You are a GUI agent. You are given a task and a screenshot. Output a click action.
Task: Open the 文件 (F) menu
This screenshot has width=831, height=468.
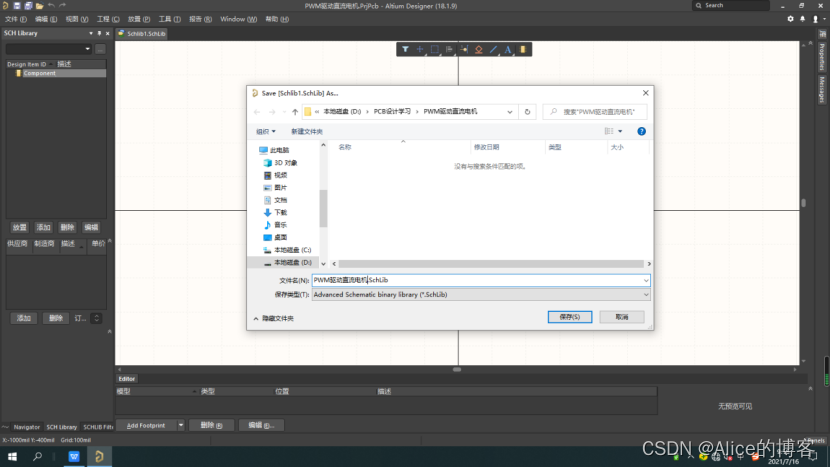(x=15, y=19)
